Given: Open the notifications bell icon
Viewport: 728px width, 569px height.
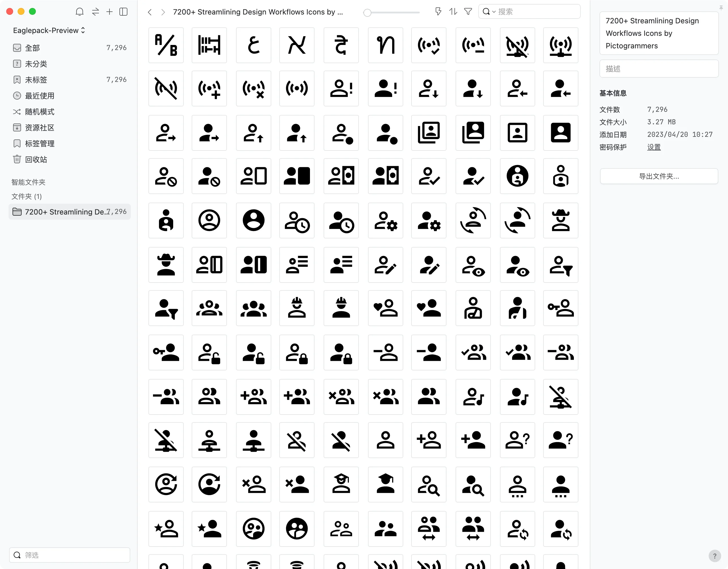Looking at the screenshot, I should point(79,12).
